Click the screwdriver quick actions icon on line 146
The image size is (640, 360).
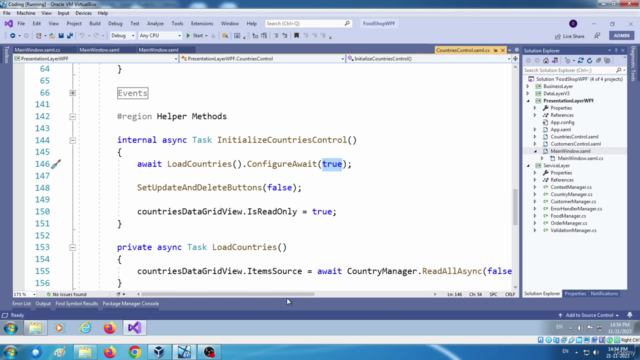pyautogui.click(x=56, y=164)
